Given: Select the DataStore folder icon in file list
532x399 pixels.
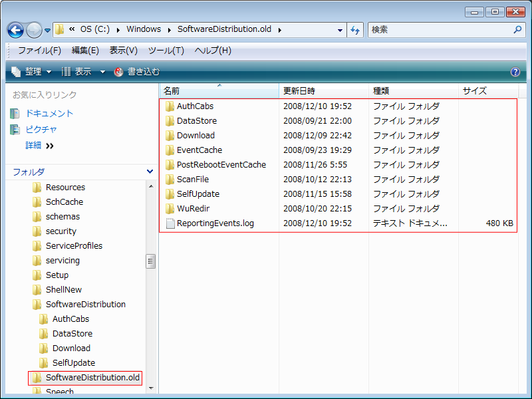Looking at the screenshot, I should coord(170,121).
